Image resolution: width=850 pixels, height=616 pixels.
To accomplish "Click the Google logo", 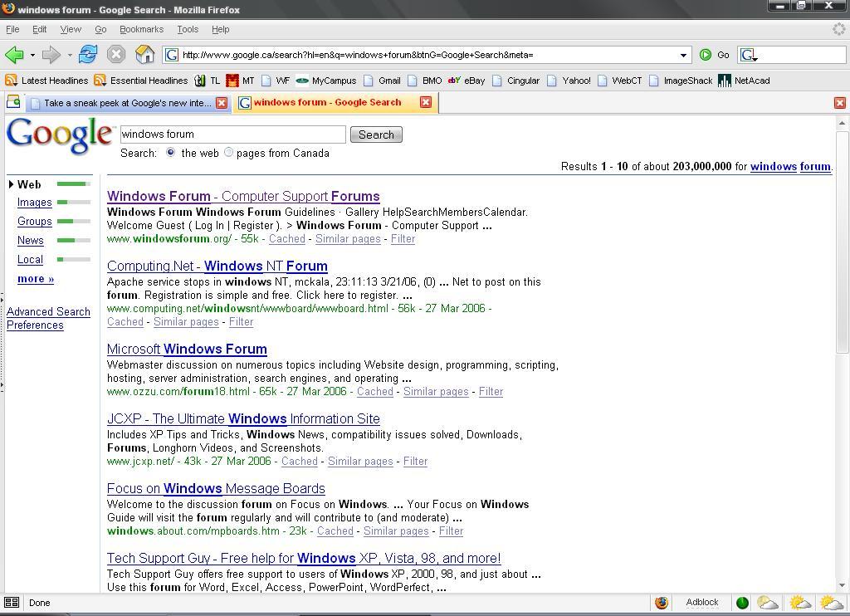I will [60, 134].
